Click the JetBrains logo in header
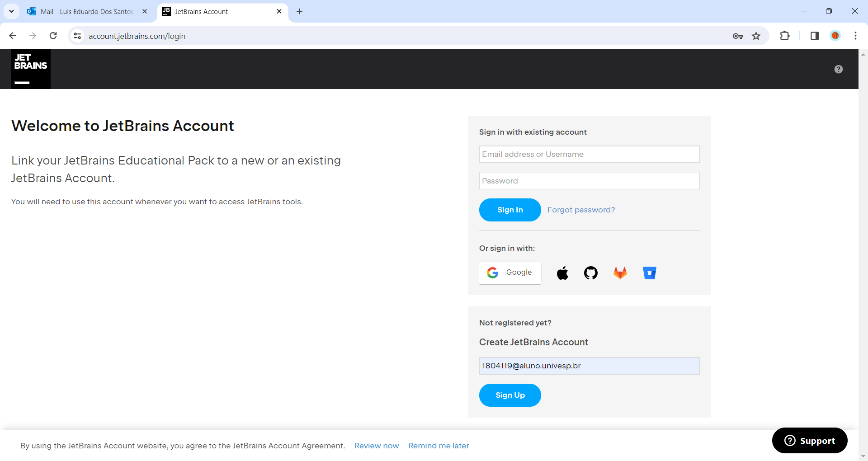 click(x=31, y=69)
